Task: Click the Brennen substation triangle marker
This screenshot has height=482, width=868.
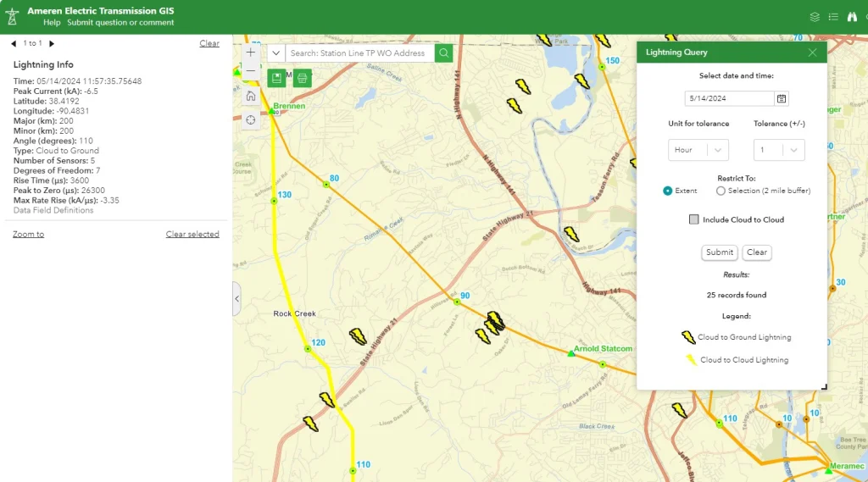Action: tap(271, 111)
